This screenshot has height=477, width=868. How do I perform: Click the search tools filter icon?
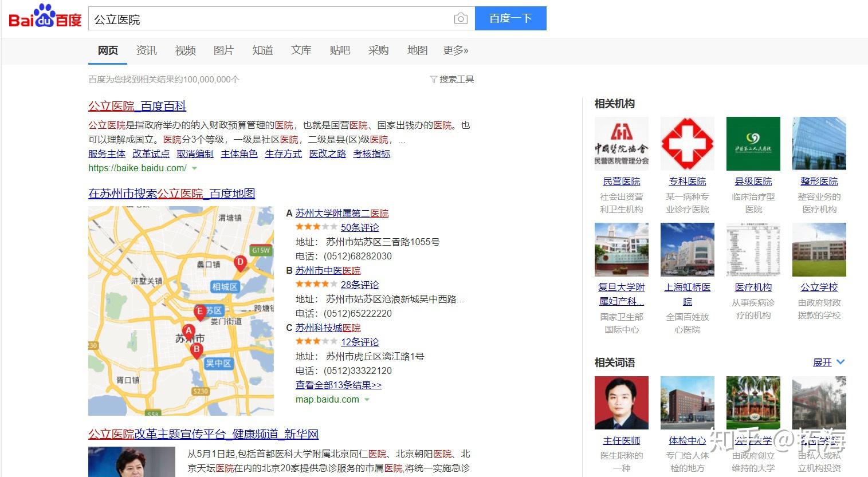(434, 80)
